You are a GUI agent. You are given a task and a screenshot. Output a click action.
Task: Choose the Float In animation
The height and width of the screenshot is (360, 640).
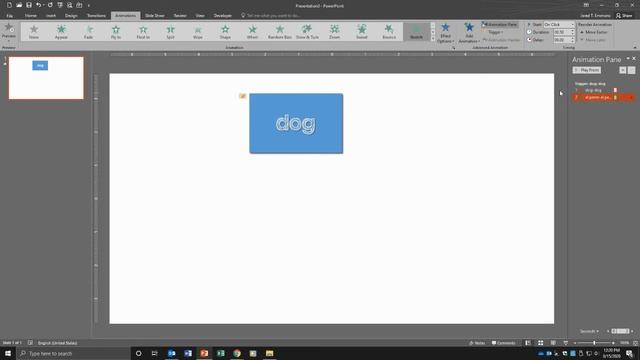pyautogui.click(x=143, y=32)
